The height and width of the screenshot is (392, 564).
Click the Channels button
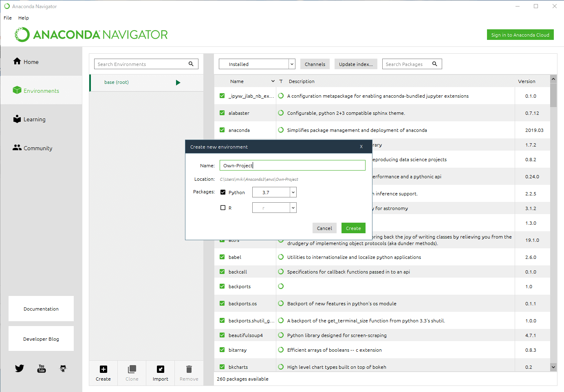pyautogui.click(x=315, y=64)
